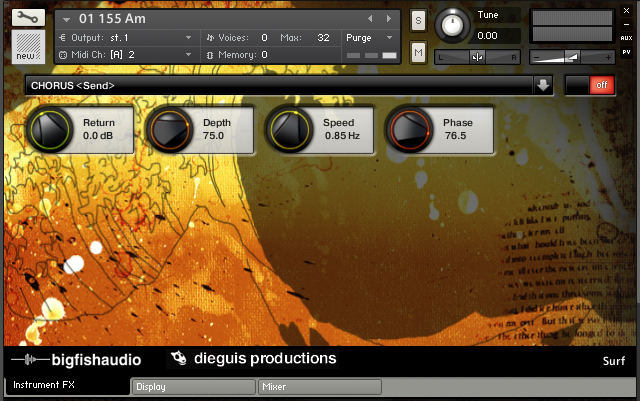Click the Tune knob
The height and width of the screenshot is (401, 640).
[451, 25]
